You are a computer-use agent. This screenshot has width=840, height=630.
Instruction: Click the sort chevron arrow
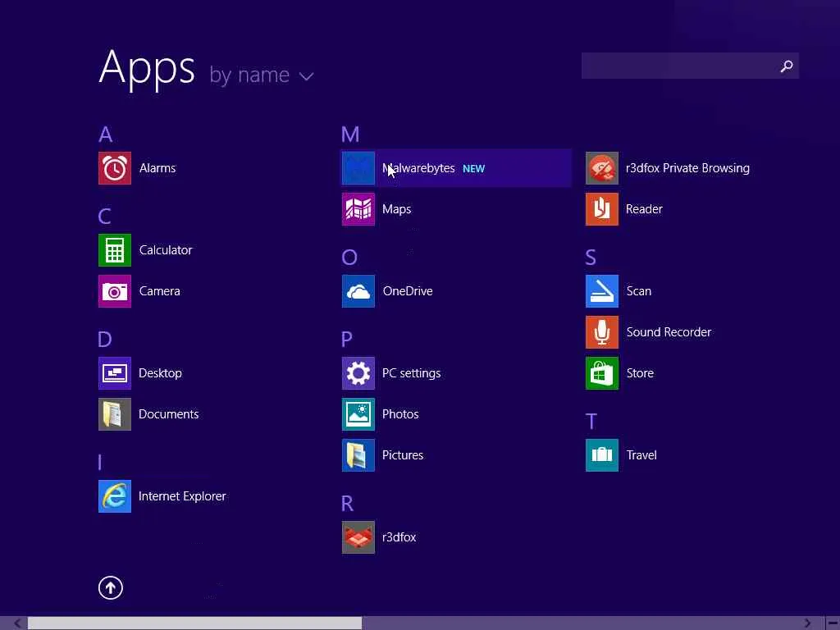coord(307,76)
